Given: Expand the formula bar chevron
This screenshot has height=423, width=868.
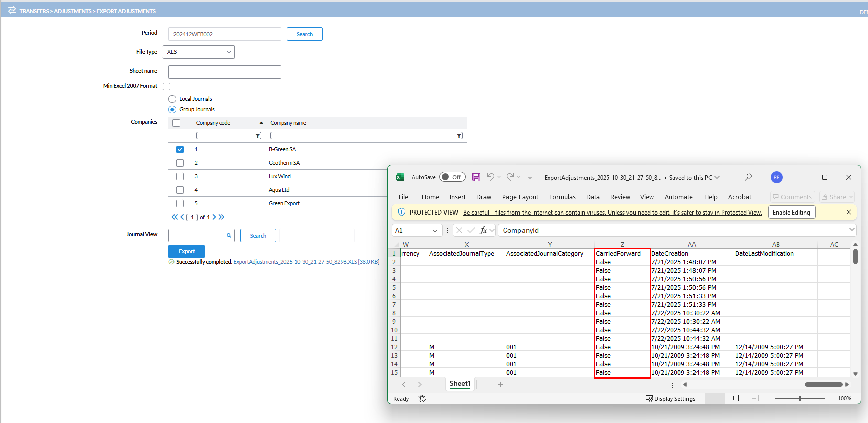Looking at the screenshot, I should coord(851,230).
